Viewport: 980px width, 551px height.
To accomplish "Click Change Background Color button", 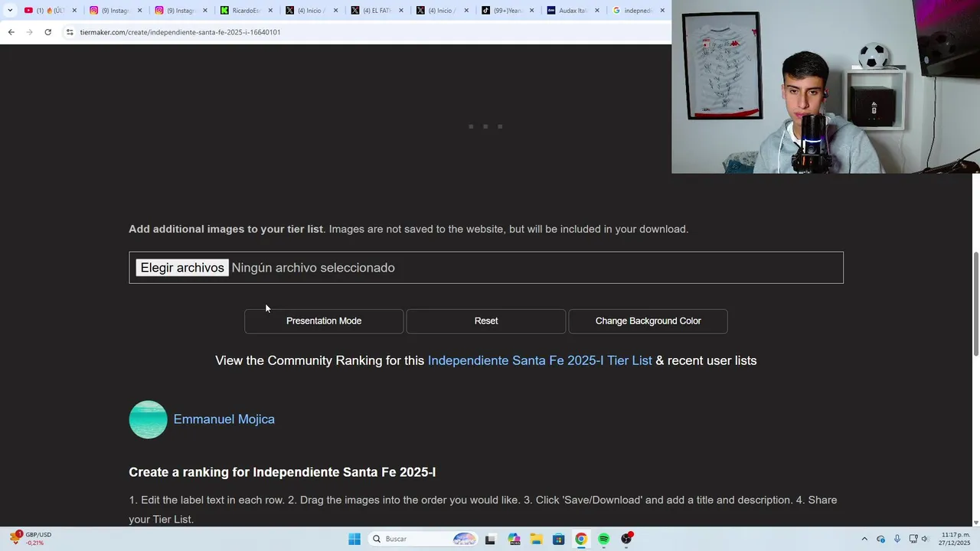I will [x=648, y=321].
